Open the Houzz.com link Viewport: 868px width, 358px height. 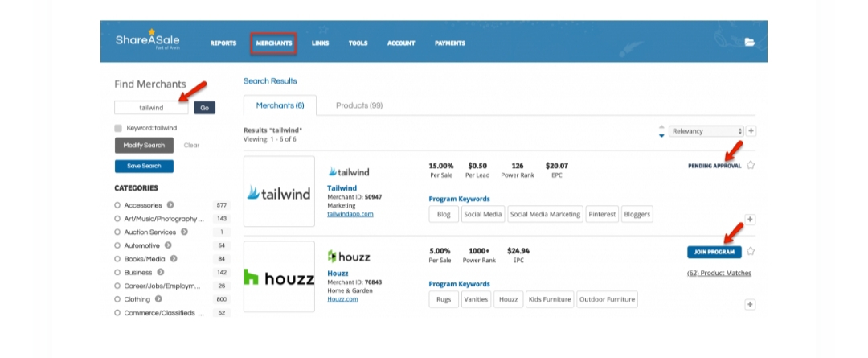point(342,298)
